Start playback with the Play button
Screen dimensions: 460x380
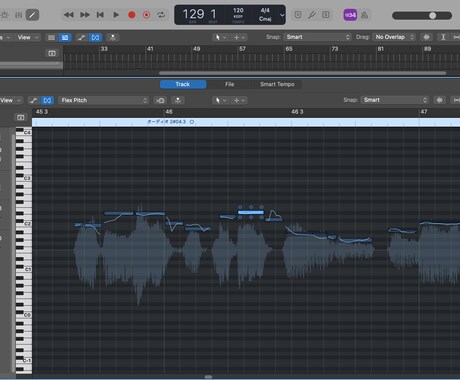pos(116,15)
